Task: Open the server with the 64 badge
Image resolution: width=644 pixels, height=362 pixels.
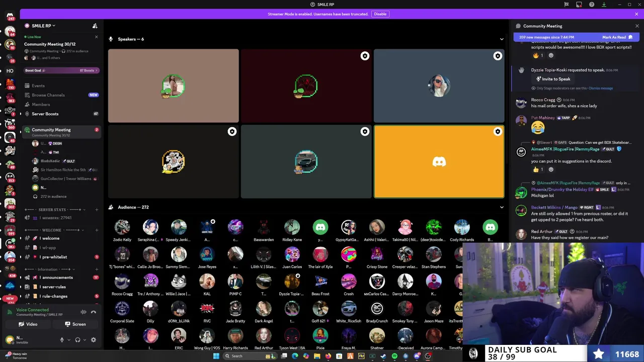Action: [10, 31]
